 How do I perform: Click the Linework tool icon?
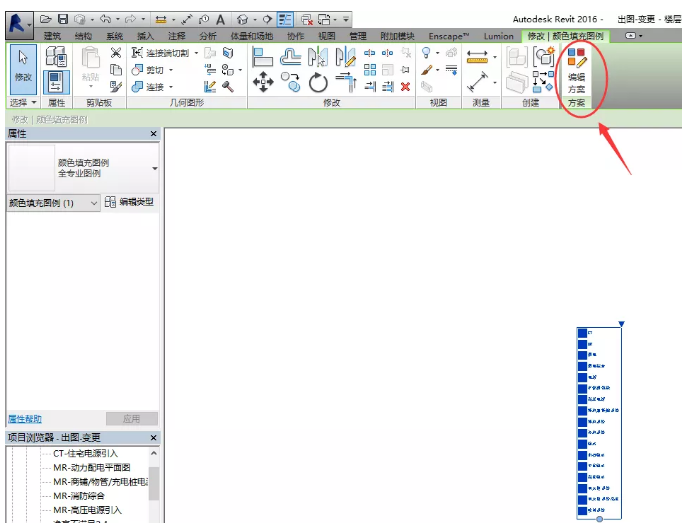click(451, 70)
